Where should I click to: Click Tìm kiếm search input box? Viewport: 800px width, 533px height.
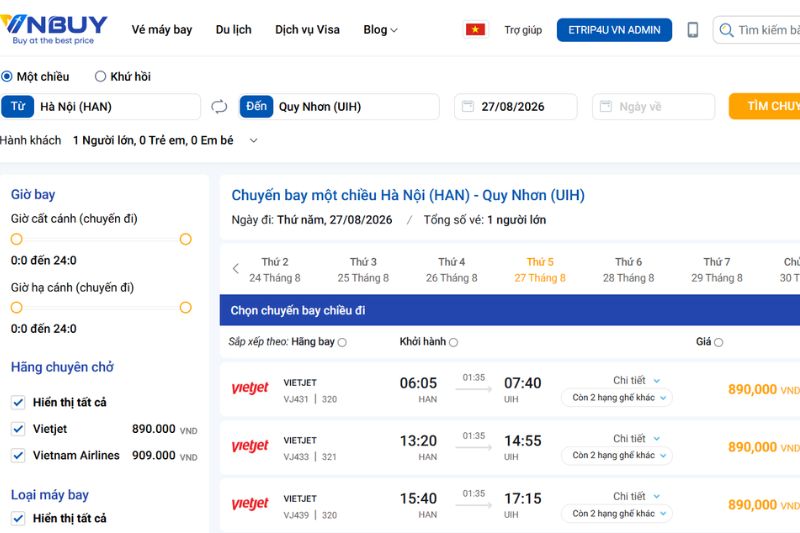pyautogui.click(x=757, y=30)
